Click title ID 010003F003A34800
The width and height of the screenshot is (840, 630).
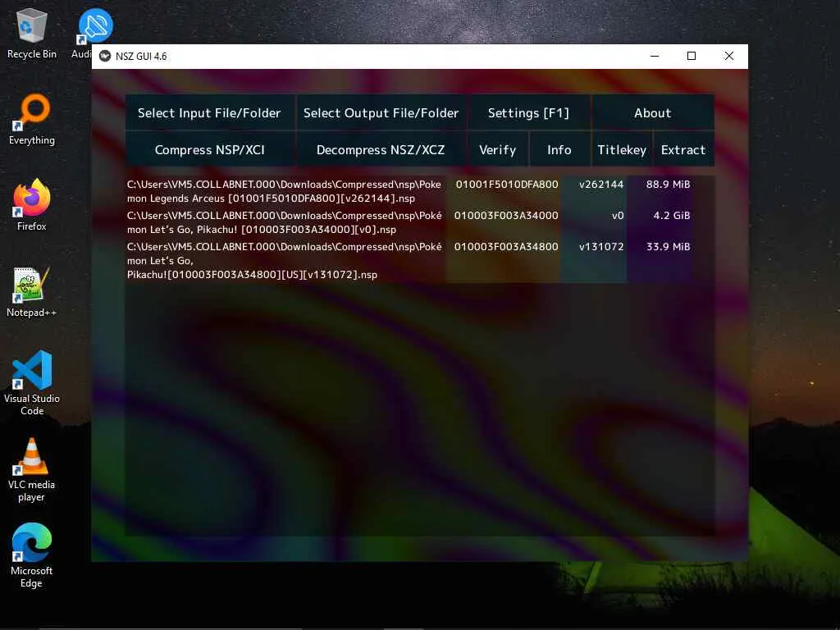coord(506,246)
